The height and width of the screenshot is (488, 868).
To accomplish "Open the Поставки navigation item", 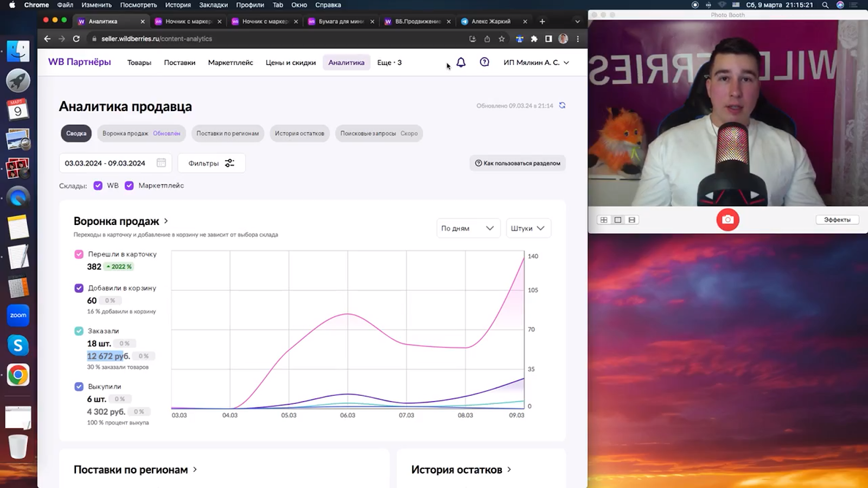I will 180,62.
